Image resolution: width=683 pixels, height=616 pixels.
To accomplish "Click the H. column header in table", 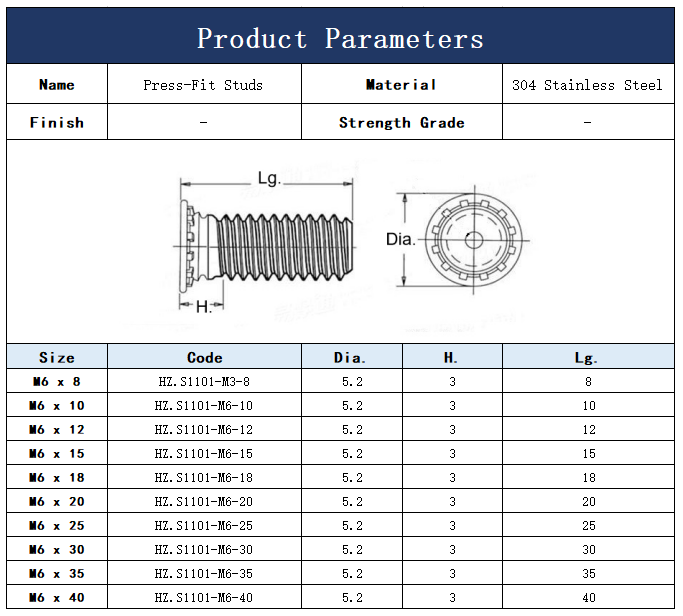I will click(452, 357).
